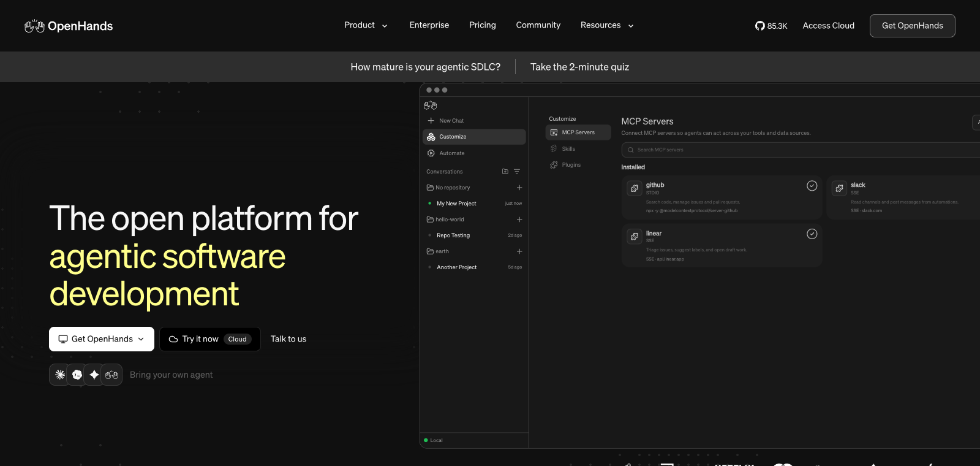
Task: Click the MCP Servers panel icon
Action: pos(554,132)
